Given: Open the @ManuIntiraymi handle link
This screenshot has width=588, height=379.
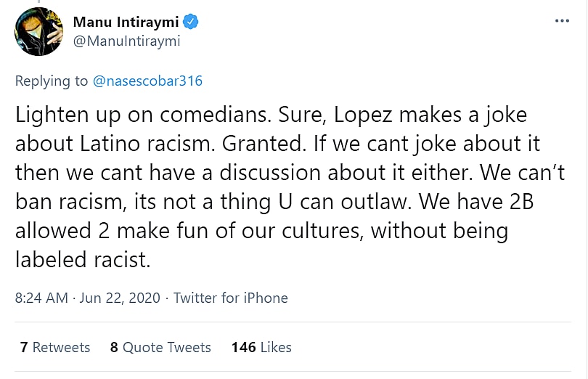Looking at the screenshot, I should coord(126,41).
